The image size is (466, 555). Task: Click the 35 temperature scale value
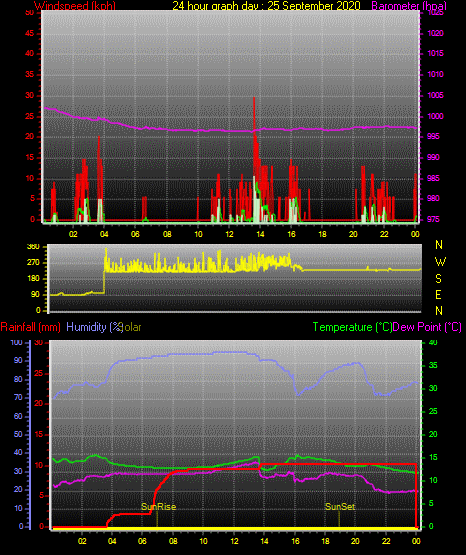click(433, 365)
